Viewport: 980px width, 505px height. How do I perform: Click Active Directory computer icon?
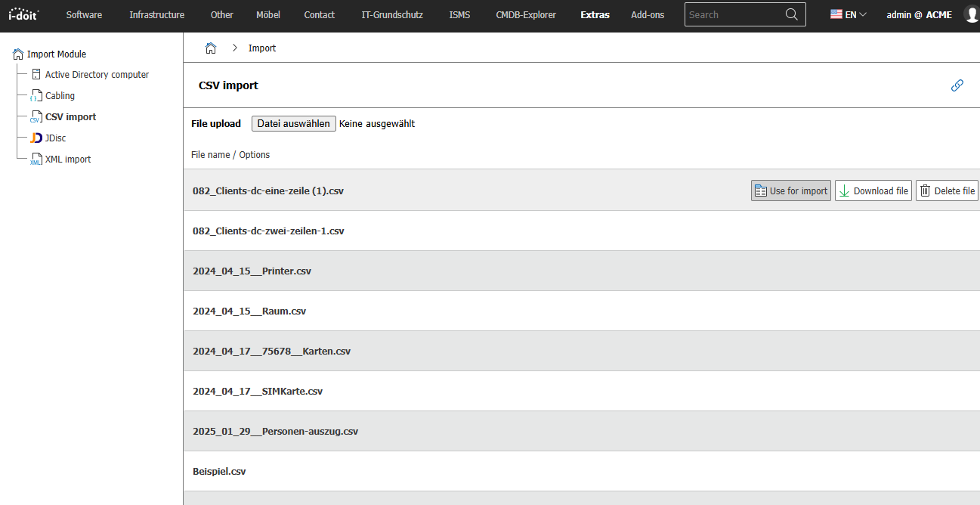(36, 74)
